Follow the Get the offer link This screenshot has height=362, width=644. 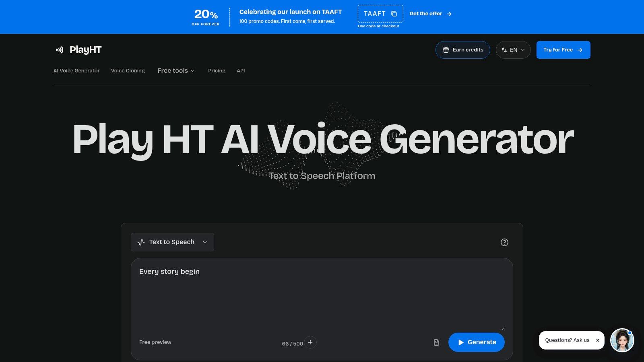coord(431,14)
